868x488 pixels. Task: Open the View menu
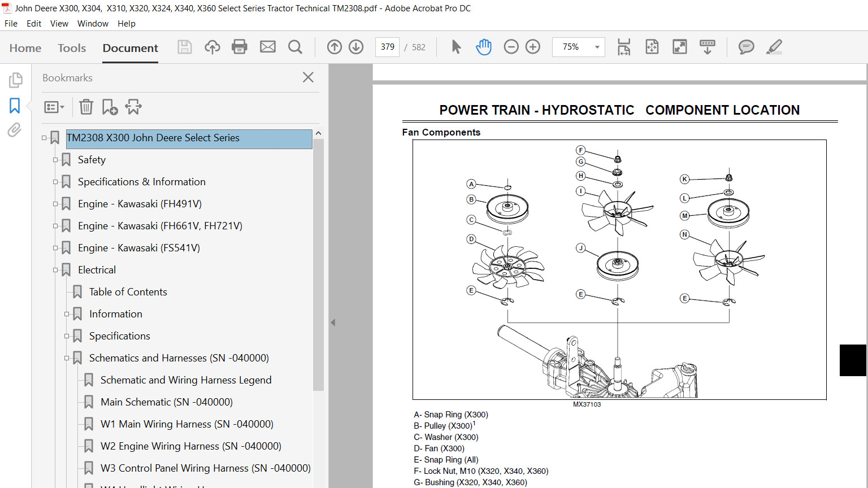coord(59,24)
